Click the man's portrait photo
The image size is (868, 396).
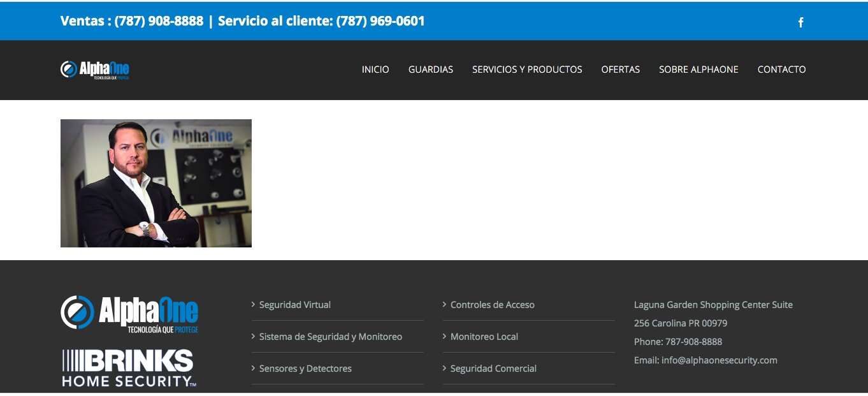[x=156, y=183]
